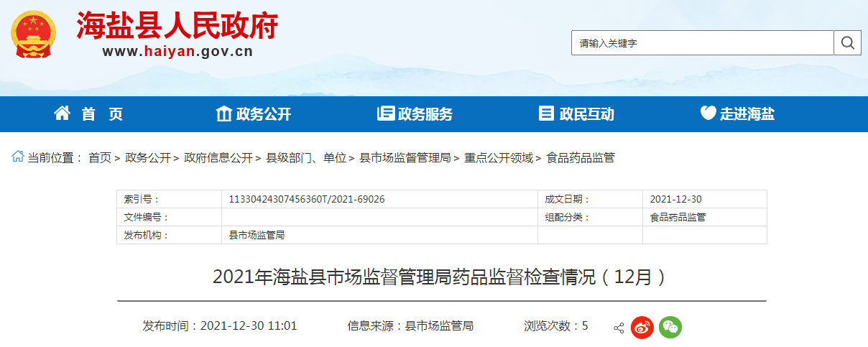The height and width of the screenshot is (347, 868).
Task: Click the search magnifier button
Action: click(848, 43)
